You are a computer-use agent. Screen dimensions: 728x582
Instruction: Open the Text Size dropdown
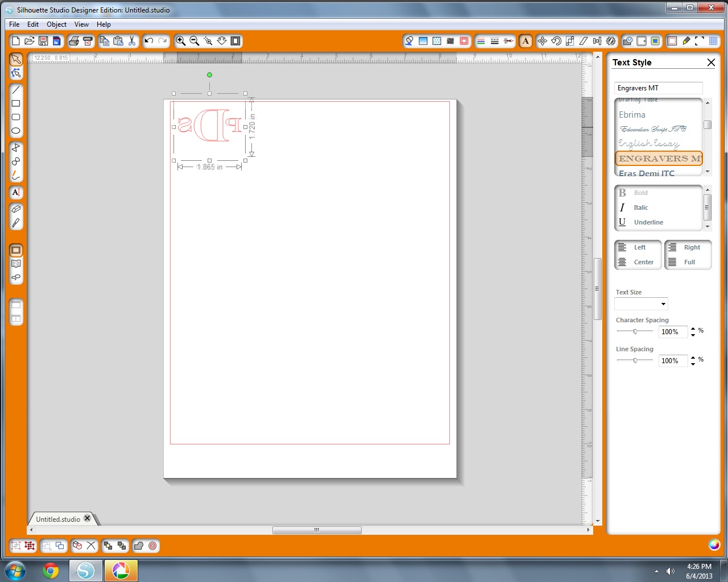point(641,304)
